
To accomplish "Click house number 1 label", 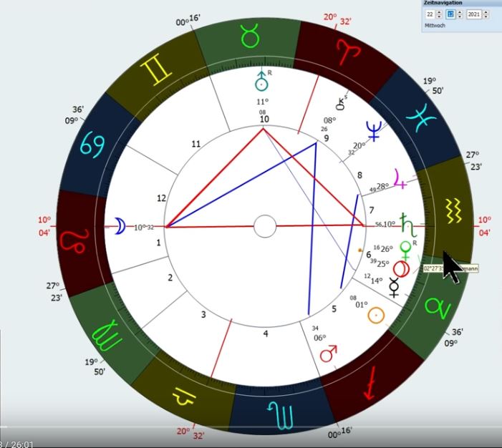I will tap(158, 243).
